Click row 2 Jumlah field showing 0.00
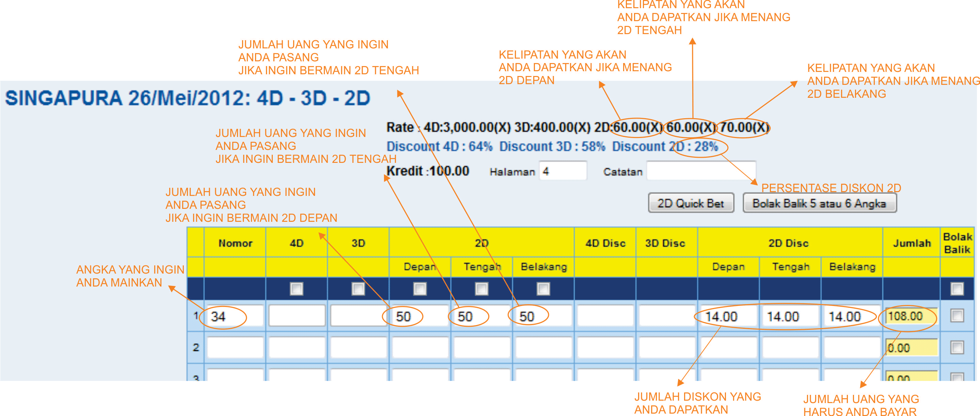 911,348
